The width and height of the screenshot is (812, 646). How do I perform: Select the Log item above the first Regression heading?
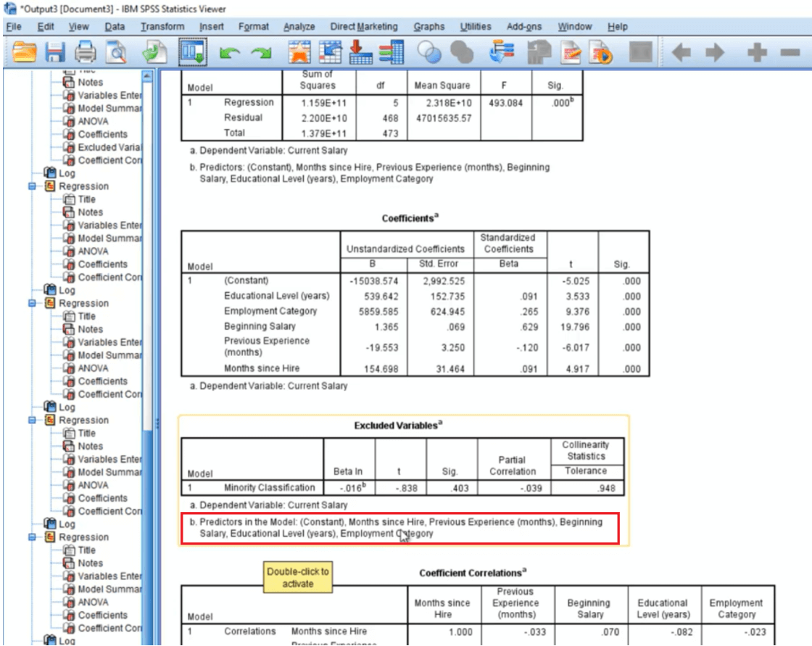click(x=67, y=173)
